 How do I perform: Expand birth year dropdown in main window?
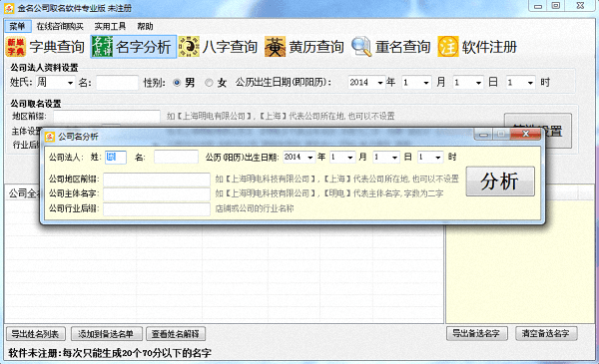tap(380, 83)
